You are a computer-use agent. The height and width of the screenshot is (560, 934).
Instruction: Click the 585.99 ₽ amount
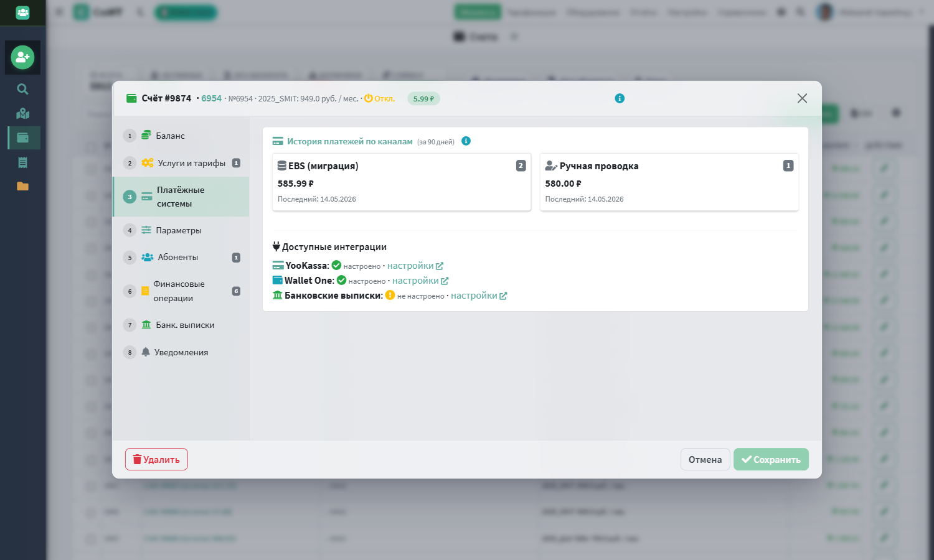click(x=296, y=184)
